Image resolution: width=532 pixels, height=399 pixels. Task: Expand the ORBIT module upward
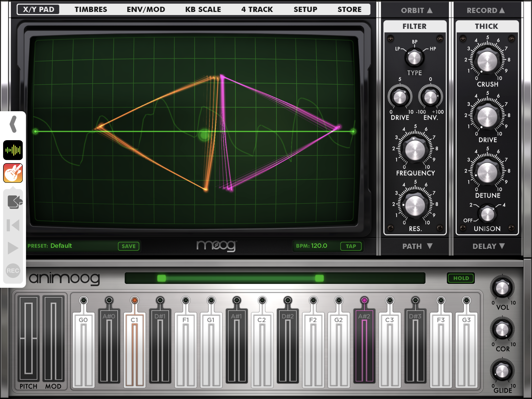pyautogui.click(x=417, y=10)
